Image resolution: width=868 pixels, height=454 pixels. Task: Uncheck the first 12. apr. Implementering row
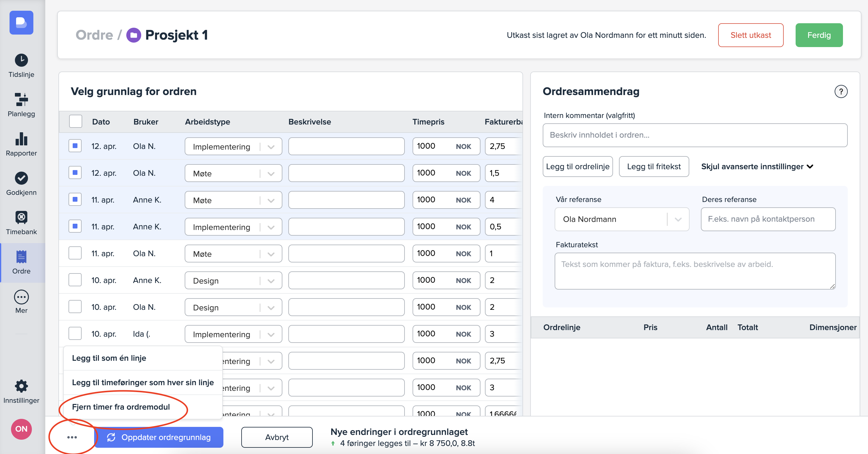pyautogui.click(x=75, y=146)
